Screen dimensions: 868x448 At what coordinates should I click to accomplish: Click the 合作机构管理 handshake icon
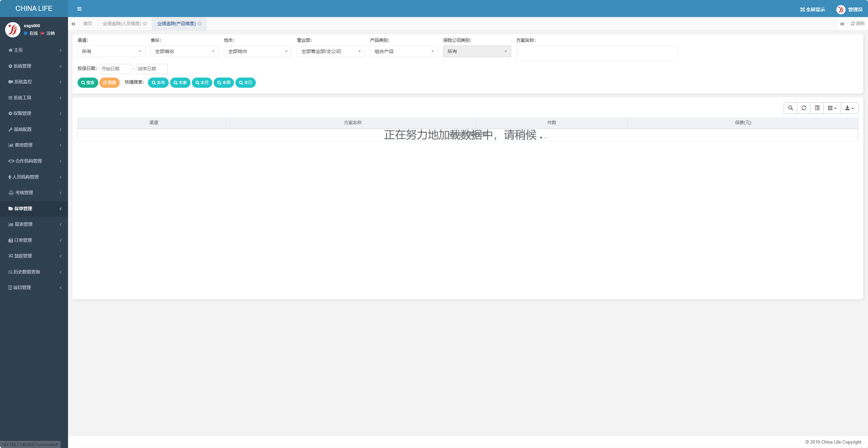[x=11, y=161]
